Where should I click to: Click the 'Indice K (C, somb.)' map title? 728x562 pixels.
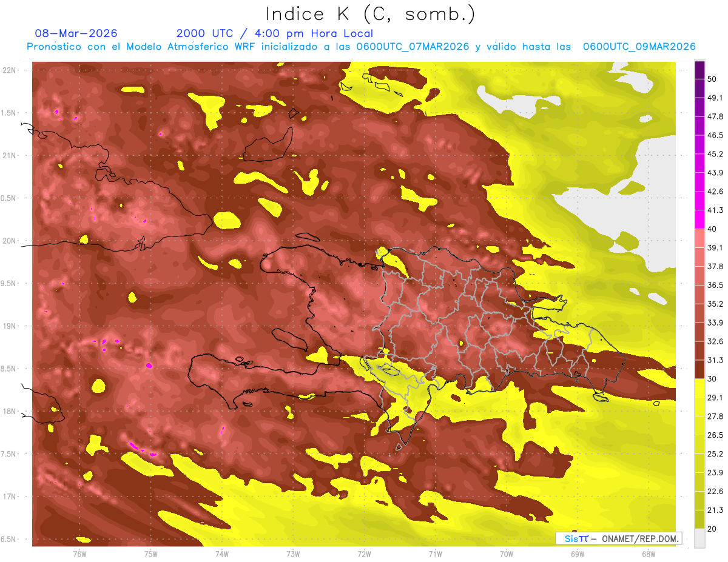pos(370,14)
